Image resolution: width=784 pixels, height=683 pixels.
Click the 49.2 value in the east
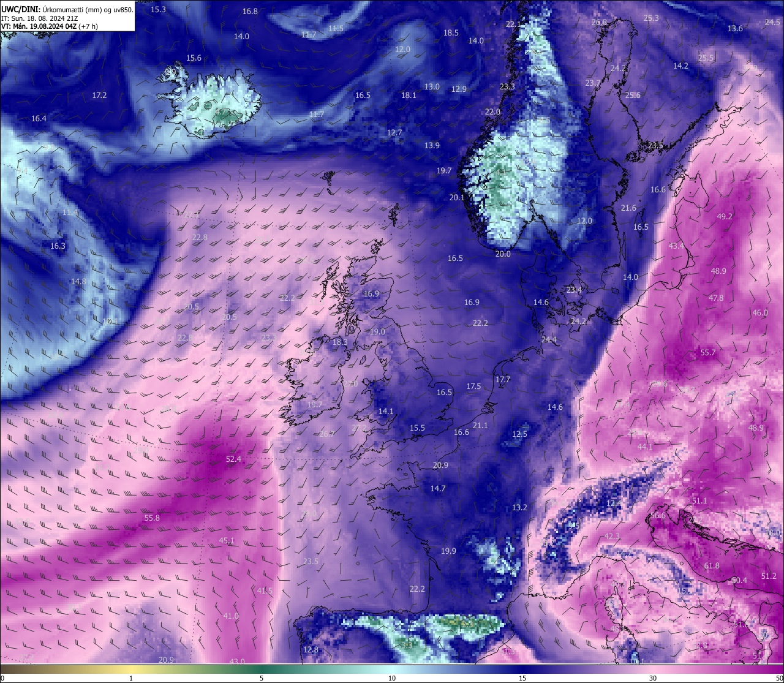pos(725,216)
